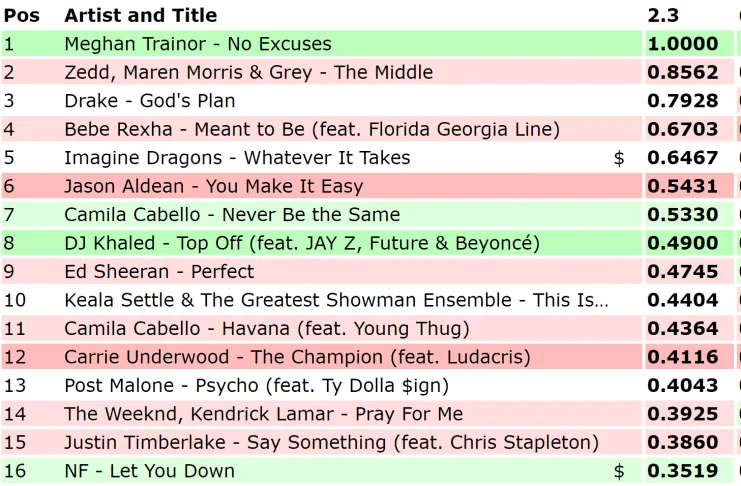The image size is (741, 486).
Task: Click DJ Khaled - Top Off row
Action: 301,243
